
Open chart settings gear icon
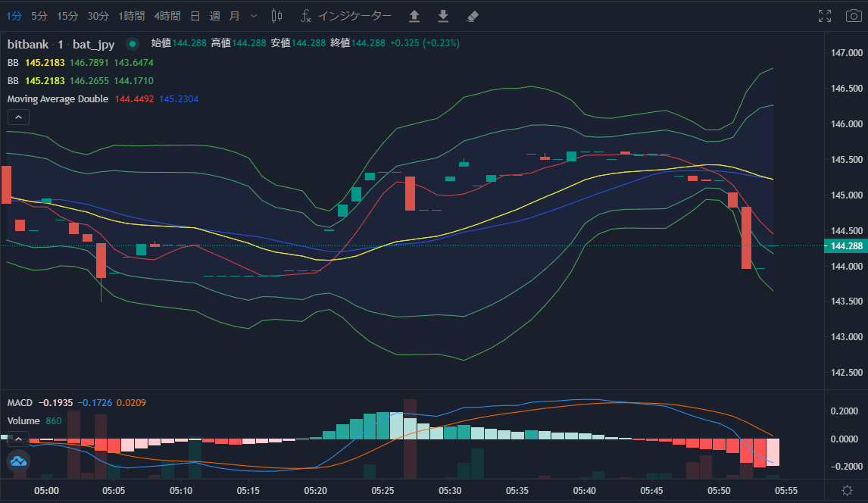pos(846,490)
